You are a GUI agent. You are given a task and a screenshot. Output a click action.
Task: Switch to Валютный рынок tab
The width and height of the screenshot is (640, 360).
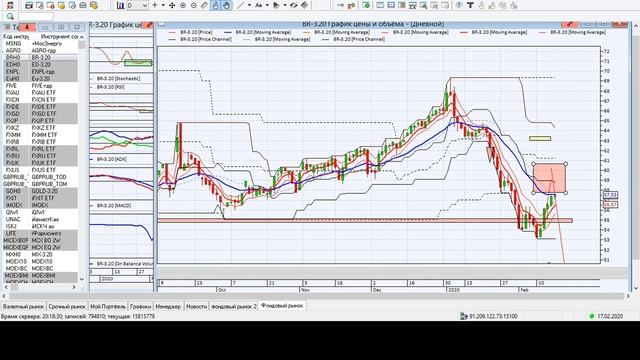[x=23, y=306]
